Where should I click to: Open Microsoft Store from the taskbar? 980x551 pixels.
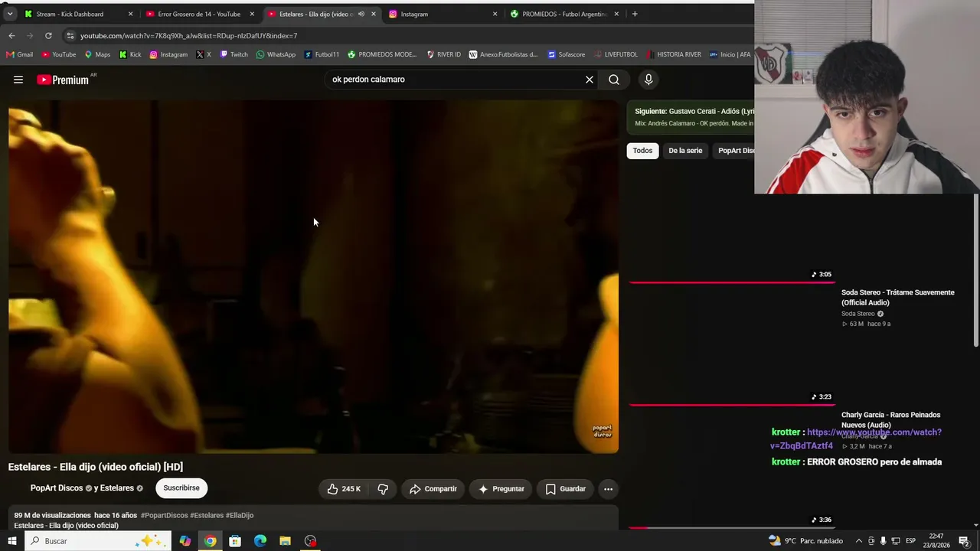[235, 541]
